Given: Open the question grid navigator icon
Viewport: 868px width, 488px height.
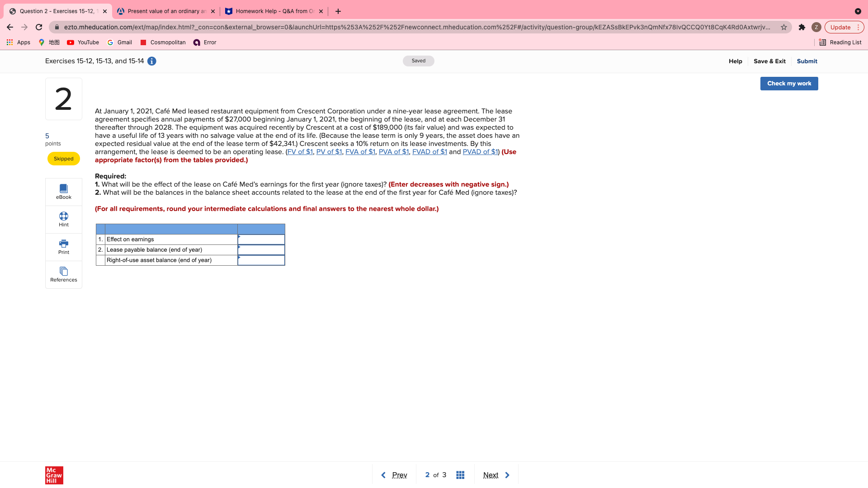Looking at the screenshot, I should pyautogui.click(x=460, y=475).
